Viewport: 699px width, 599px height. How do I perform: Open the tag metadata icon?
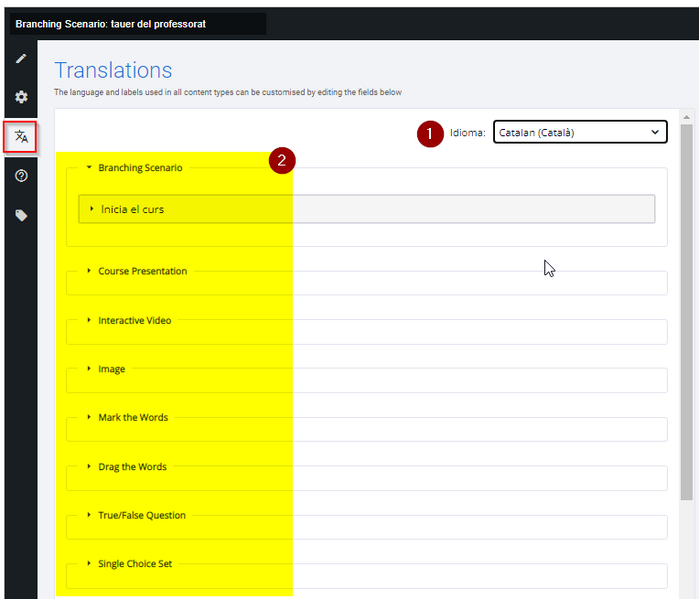[x=21, y=216]
